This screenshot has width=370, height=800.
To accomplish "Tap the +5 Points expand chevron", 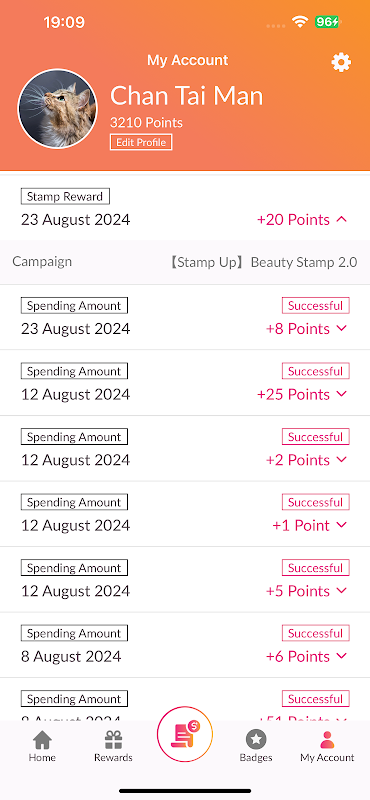I will [x=342, y=591].
